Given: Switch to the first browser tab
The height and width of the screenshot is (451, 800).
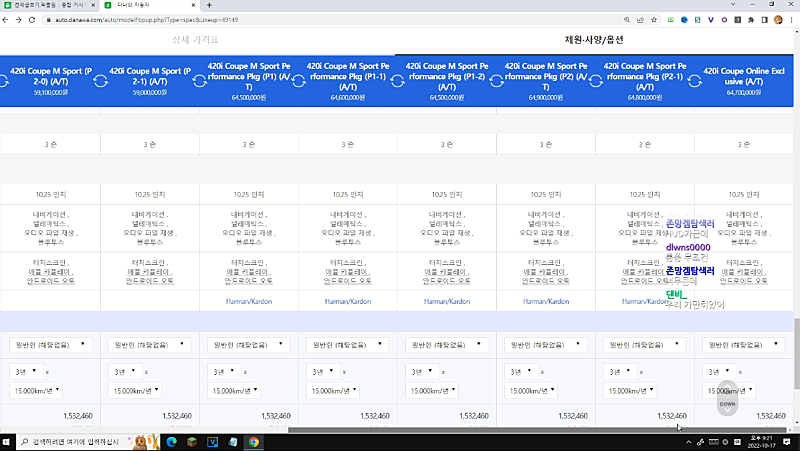Looking at the screenshot, I should (48, 5).
